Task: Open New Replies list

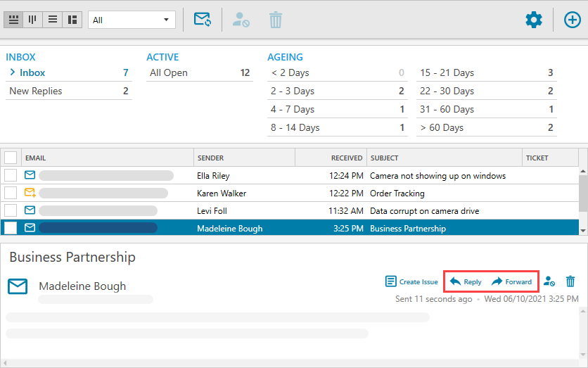Action: click(69, 91)
